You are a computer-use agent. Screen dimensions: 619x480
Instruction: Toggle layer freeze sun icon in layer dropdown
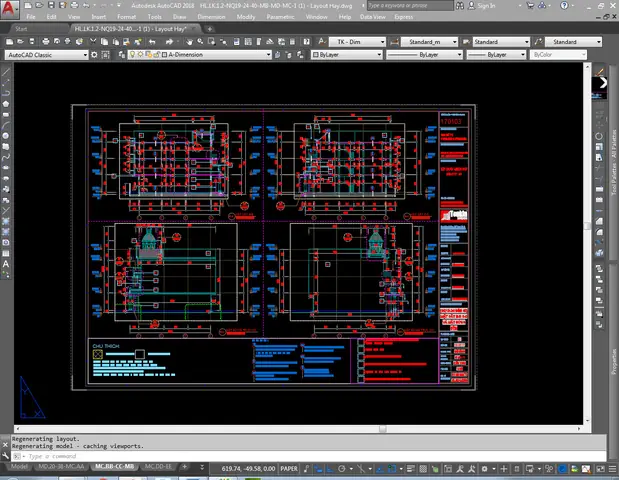(x=140, y=55)
